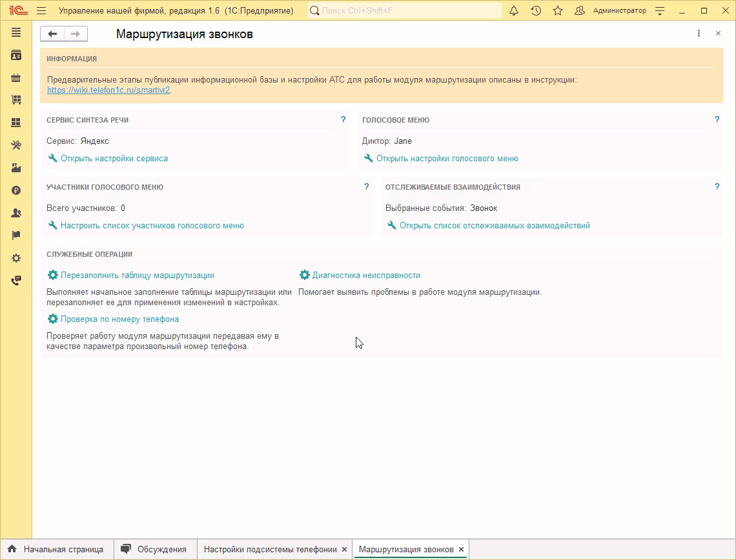Switch to 'Начальная страница' tab
Screen dimensions: 736x560
pos(63,550)
